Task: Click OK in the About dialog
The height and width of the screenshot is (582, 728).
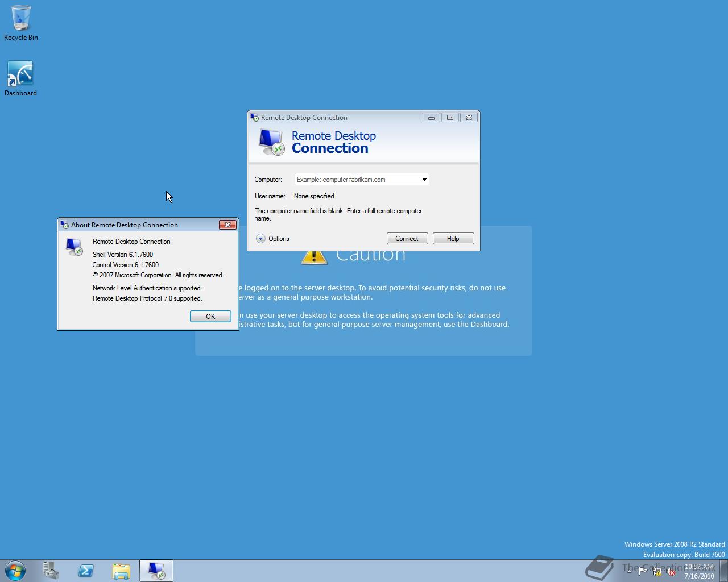Action: 210,317
